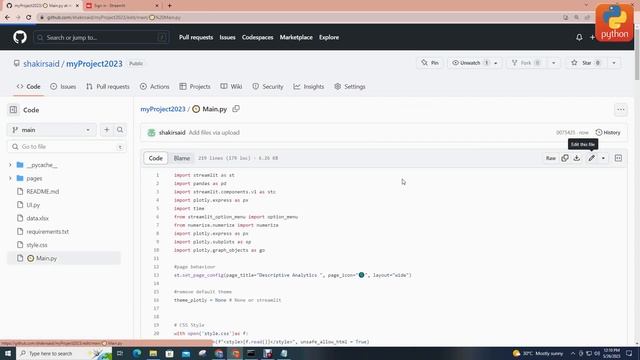Open a new browser tab with plus
640x360 pixels.
[169, 6]
